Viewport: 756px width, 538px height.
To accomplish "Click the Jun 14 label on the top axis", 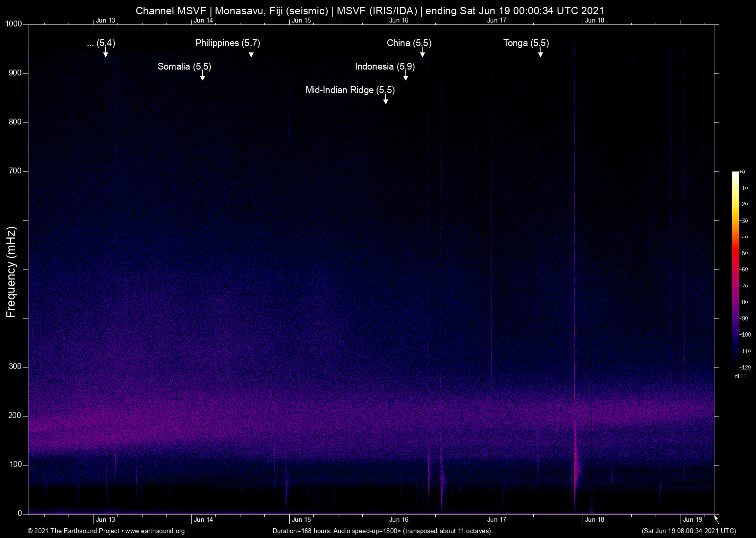I will pyautogui.click(x=203, y=21).
